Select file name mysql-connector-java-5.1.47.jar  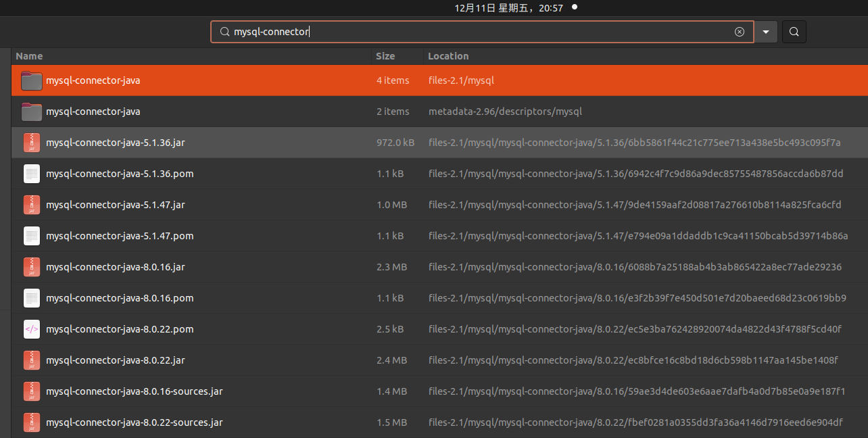click(116, 205)
